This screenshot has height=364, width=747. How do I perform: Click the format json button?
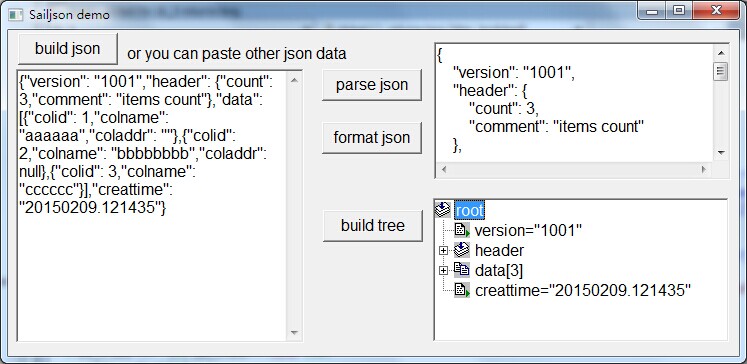pyautogui.click(x=372, y=138)
